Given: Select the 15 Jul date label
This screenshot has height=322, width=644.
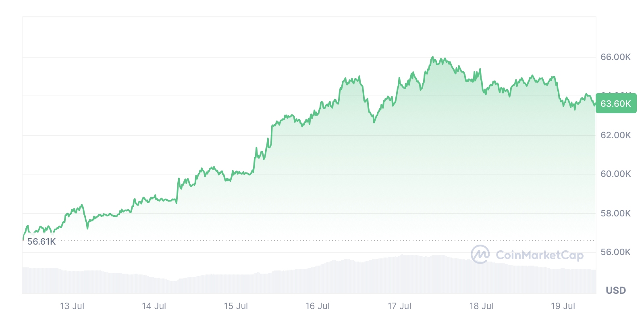Looking at the screenshot, I should pos(236,306).
